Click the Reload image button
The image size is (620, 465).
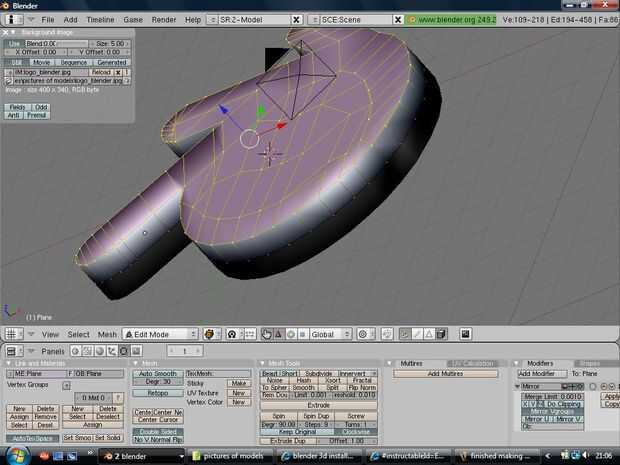[x=101, y=72]
